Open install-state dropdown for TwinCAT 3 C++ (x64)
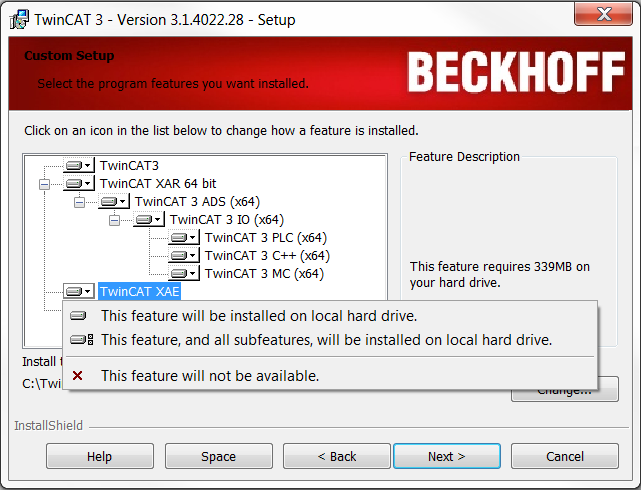641x490 pixels. coord(184,255)
